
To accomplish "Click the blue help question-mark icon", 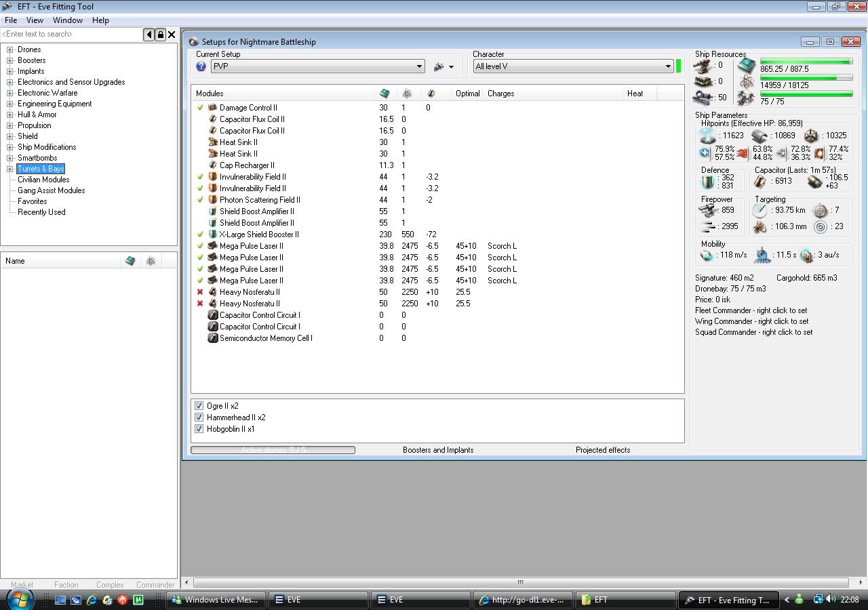I will click(201, 66).
